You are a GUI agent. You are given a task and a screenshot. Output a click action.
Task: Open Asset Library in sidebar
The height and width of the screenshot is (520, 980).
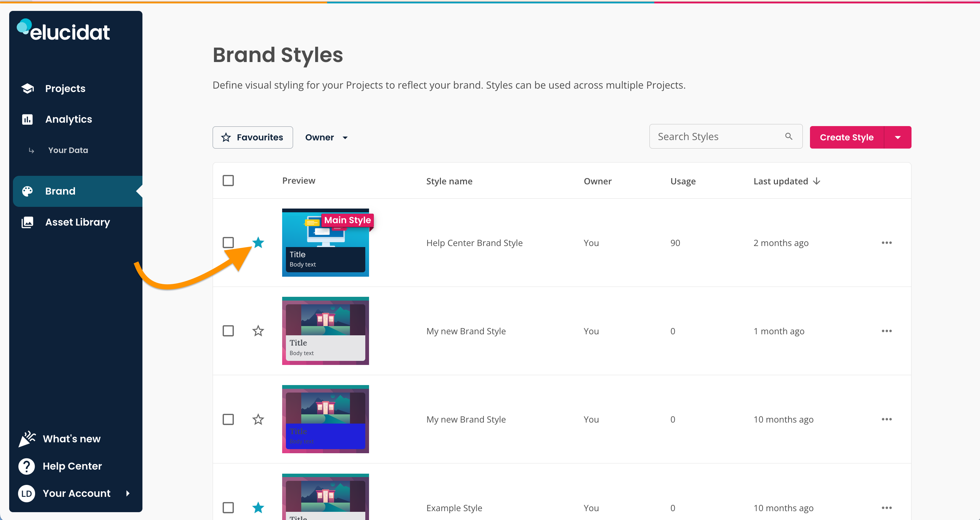click(x=78, y=222)
